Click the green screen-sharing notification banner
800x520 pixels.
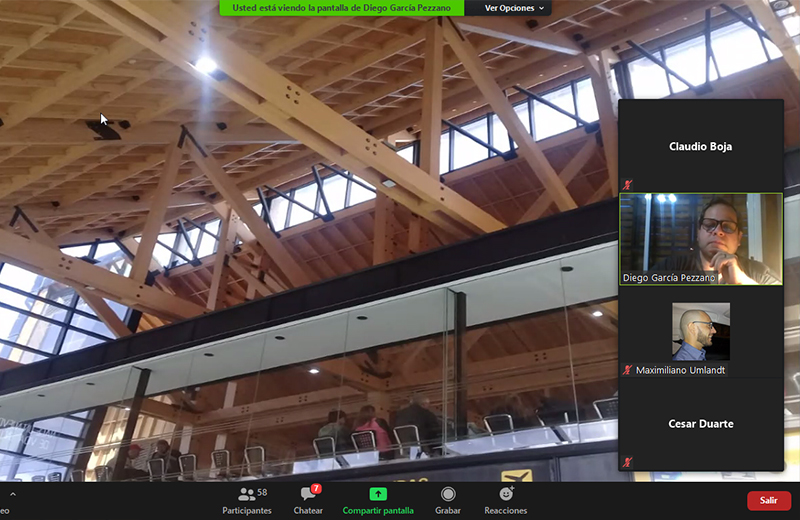[x=342, y=8]
